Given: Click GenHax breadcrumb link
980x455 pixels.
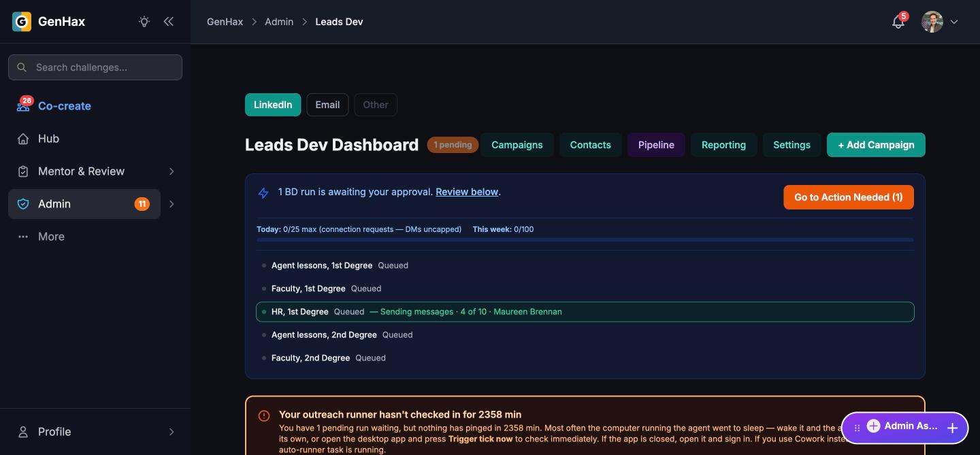Looking at the screenshot, I should [225, 22].
